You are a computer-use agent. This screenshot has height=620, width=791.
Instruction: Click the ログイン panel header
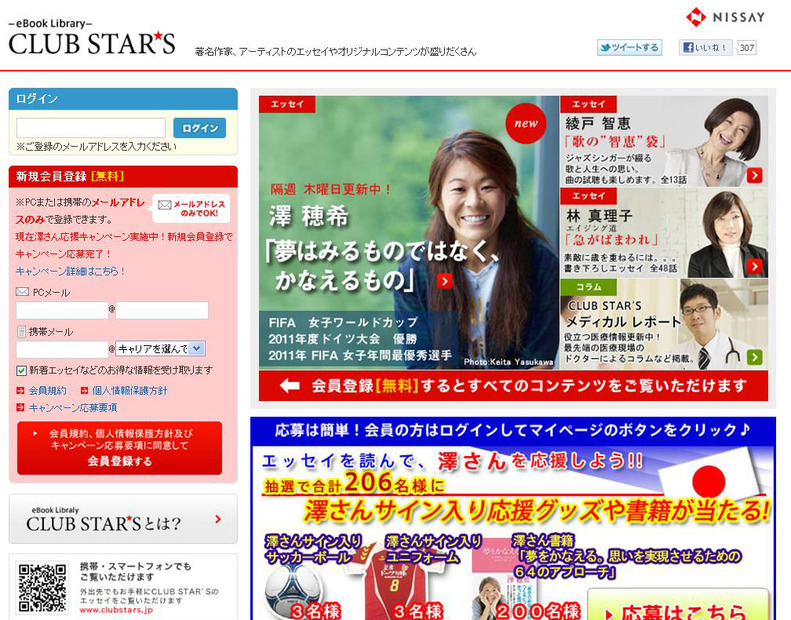coord(123,99)
